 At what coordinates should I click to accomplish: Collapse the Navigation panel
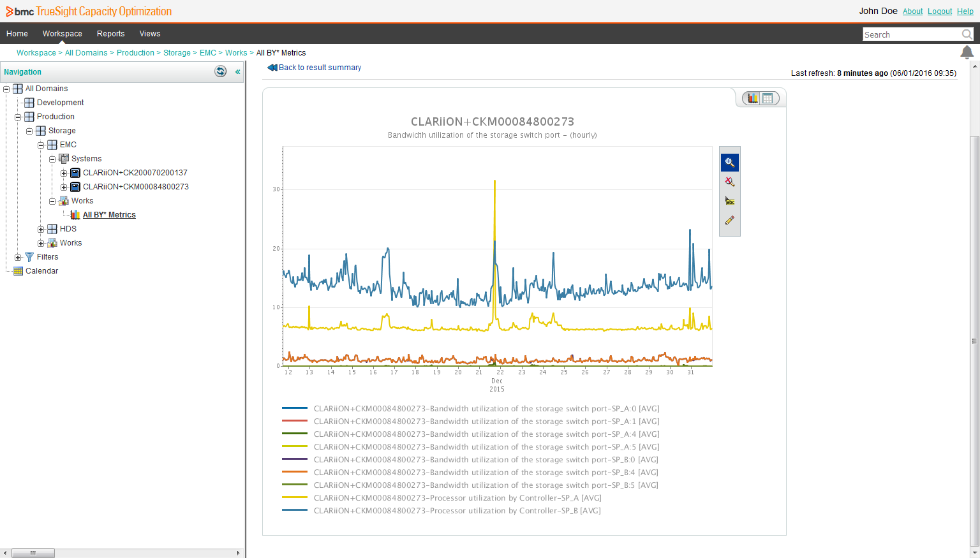click(x=237, y=72)
